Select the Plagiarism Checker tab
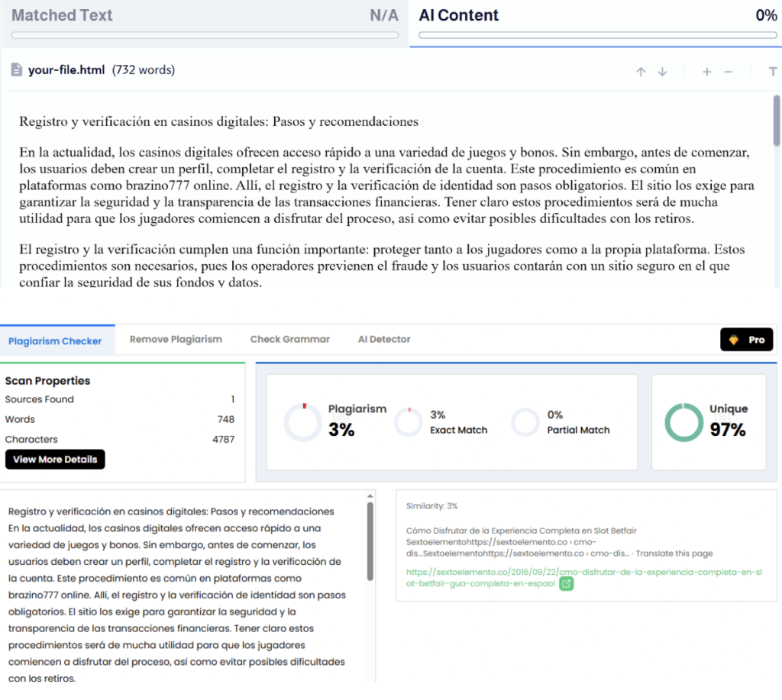 tap(55, 340)
